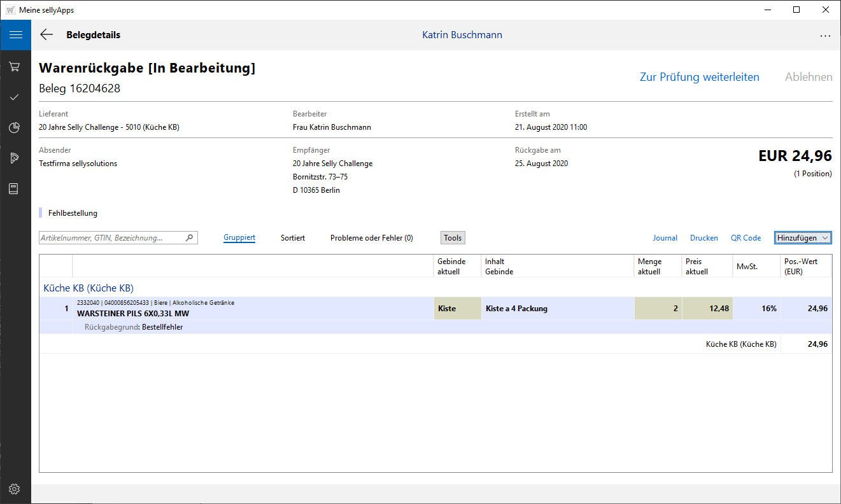Focus the Artikelnummer search field
841x504 pixels.
pos(111,238)
